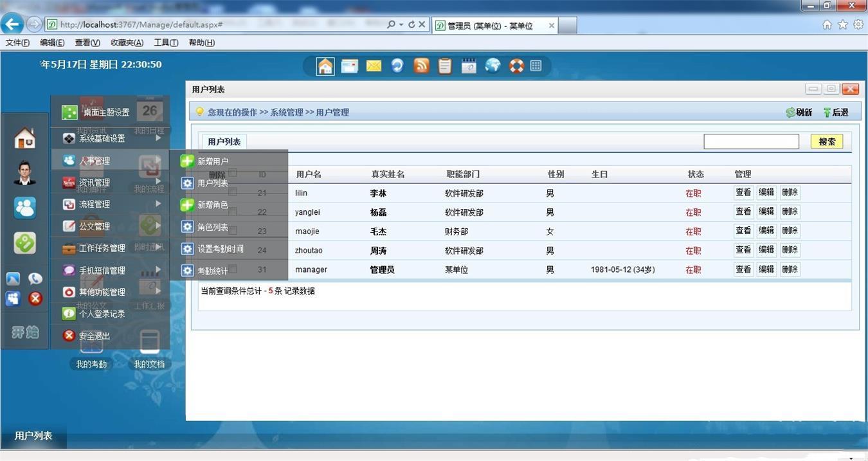Open the globe icon in top dock

493,66
